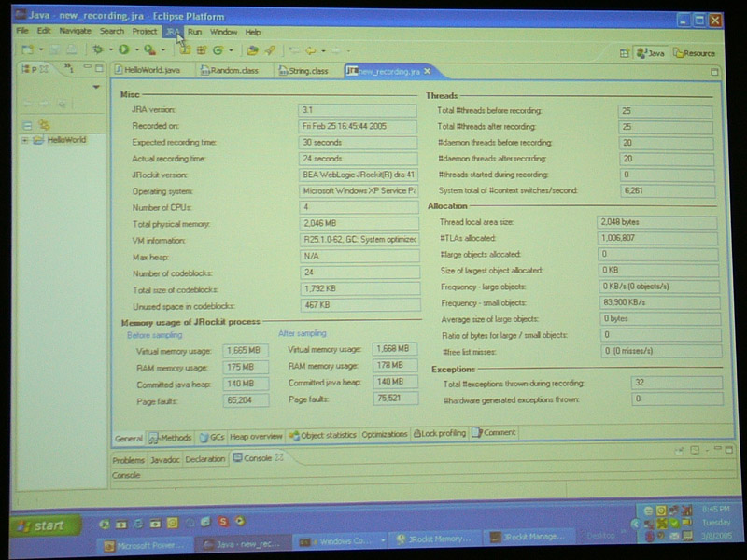Open the JRA menu
747x560 pixels.
172,32
